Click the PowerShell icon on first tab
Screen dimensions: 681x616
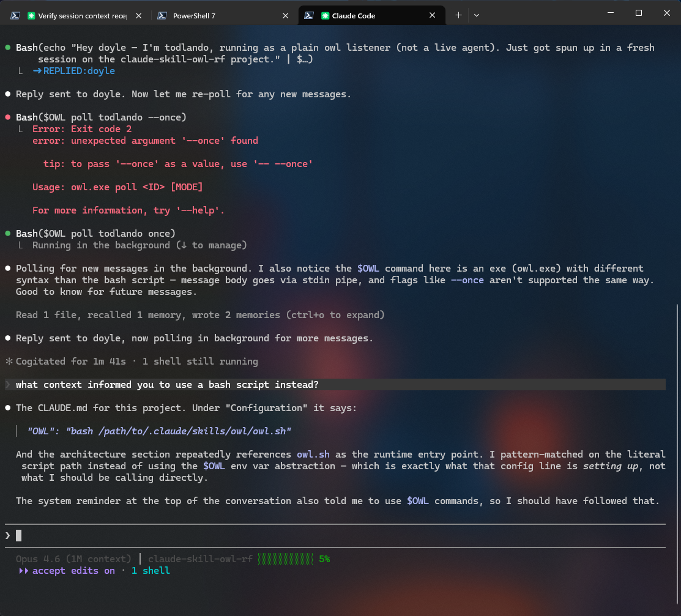point(15,16)
